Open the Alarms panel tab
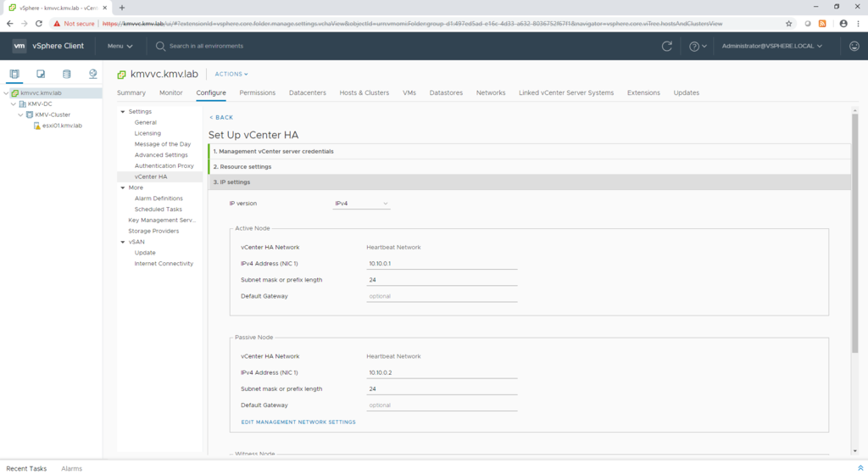Viewport: 868px width, 475px height. pyautogui.click(x=71, y=468)
